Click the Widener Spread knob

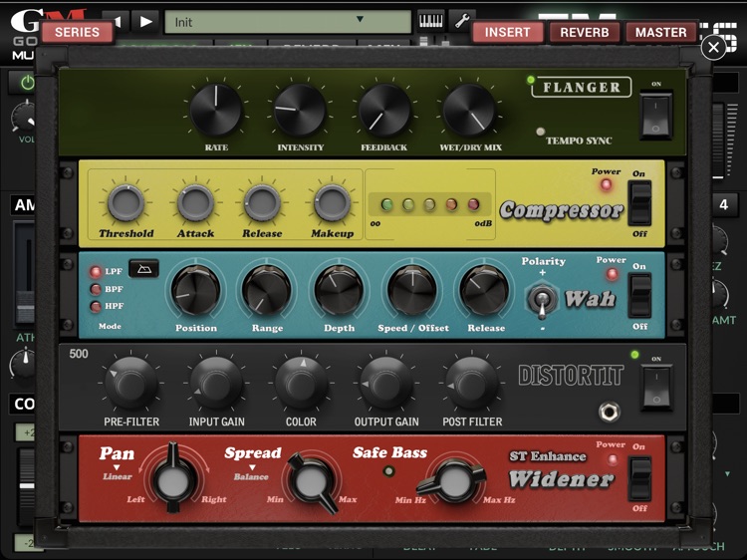point(312,482)
